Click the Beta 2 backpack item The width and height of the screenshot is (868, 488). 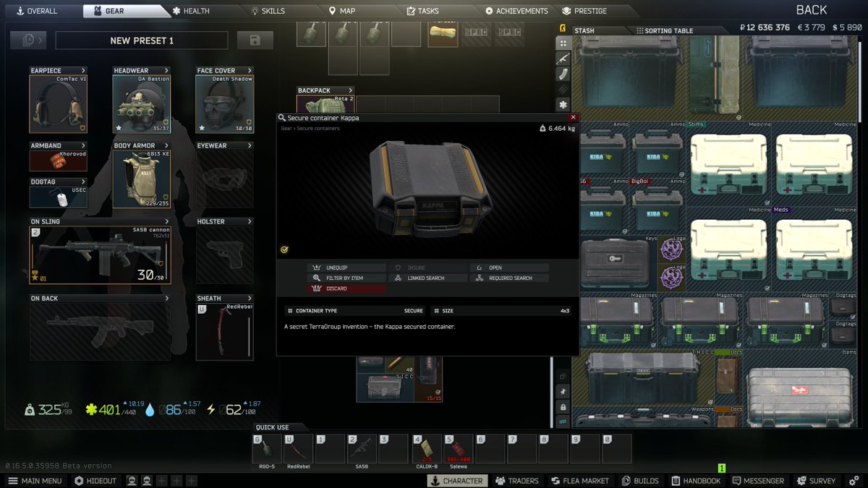click(325, 105)
